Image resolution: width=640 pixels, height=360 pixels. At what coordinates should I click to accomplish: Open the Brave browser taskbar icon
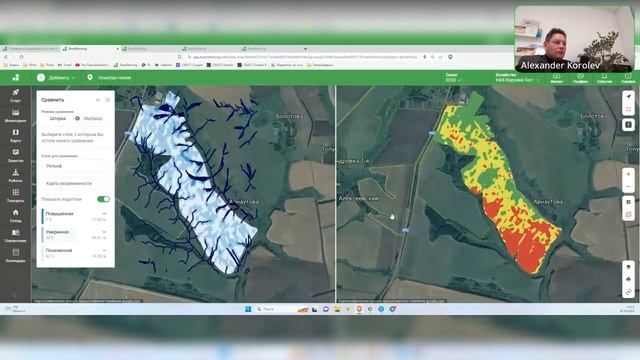[x=359, y=309]
